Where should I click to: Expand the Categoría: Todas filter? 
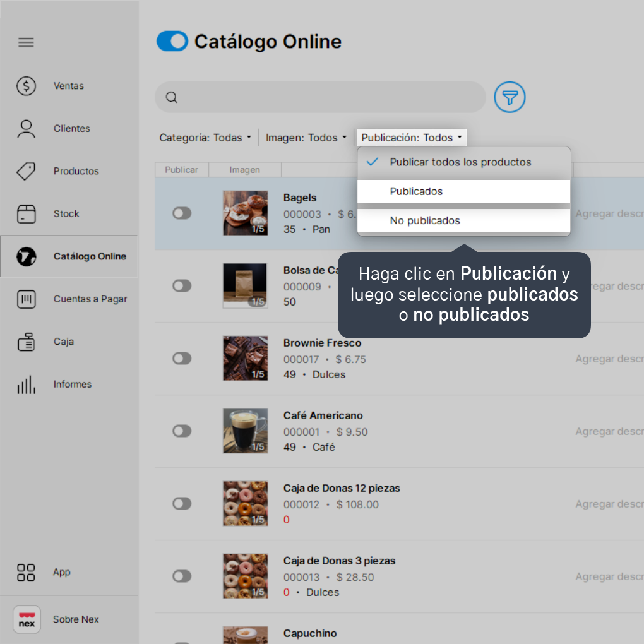tap(205, 138)
